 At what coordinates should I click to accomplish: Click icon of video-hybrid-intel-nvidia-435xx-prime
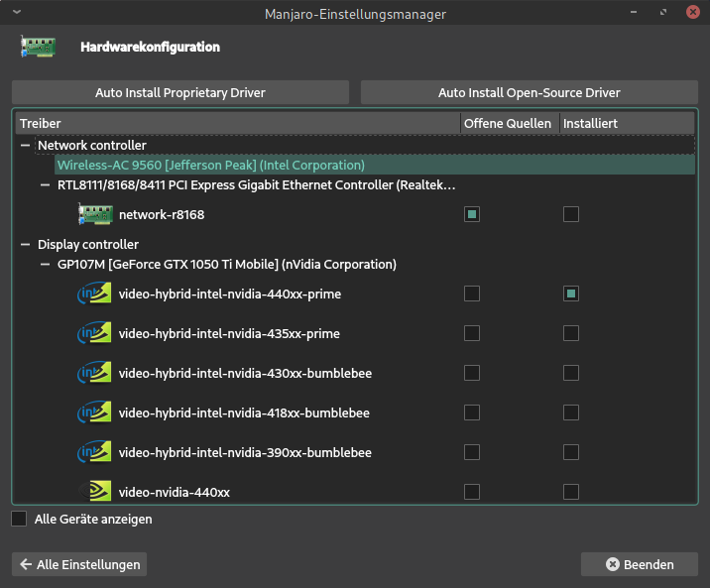click(94, 333)
